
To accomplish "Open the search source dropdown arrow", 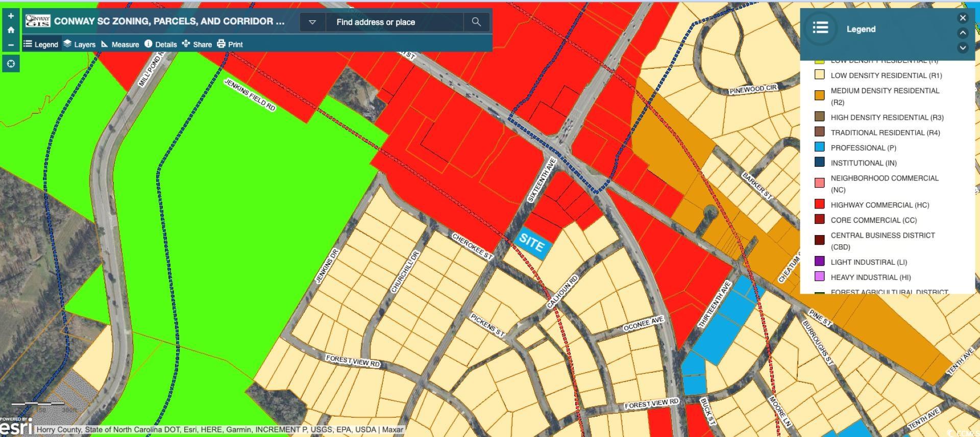I will 312,22.
